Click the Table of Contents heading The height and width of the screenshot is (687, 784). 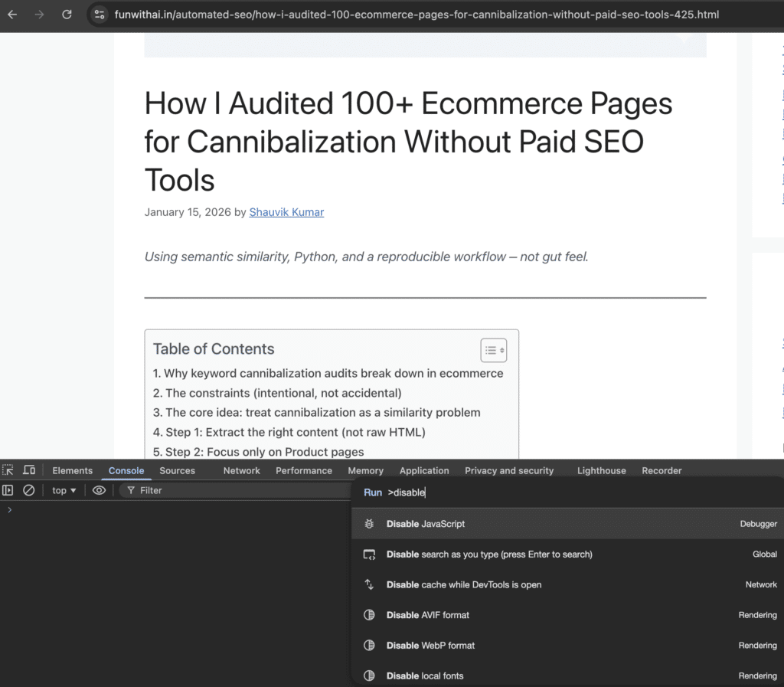[214, 349]
